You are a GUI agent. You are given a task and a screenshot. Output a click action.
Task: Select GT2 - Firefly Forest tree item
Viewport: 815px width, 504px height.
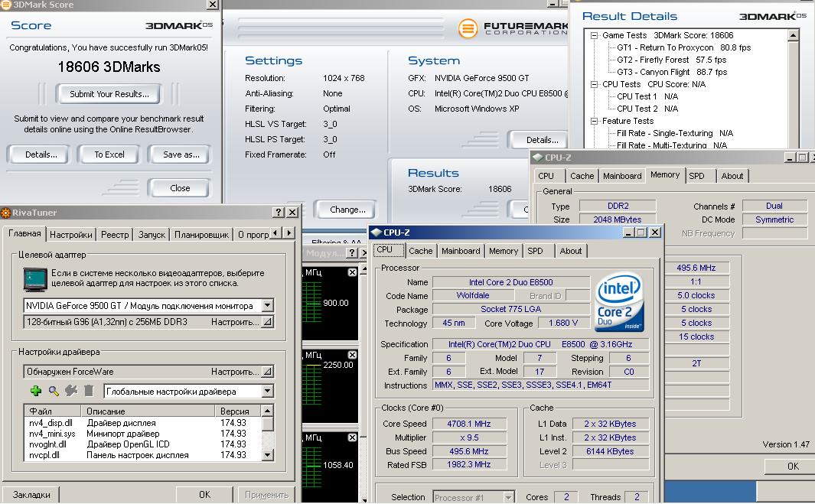point(671,60)
